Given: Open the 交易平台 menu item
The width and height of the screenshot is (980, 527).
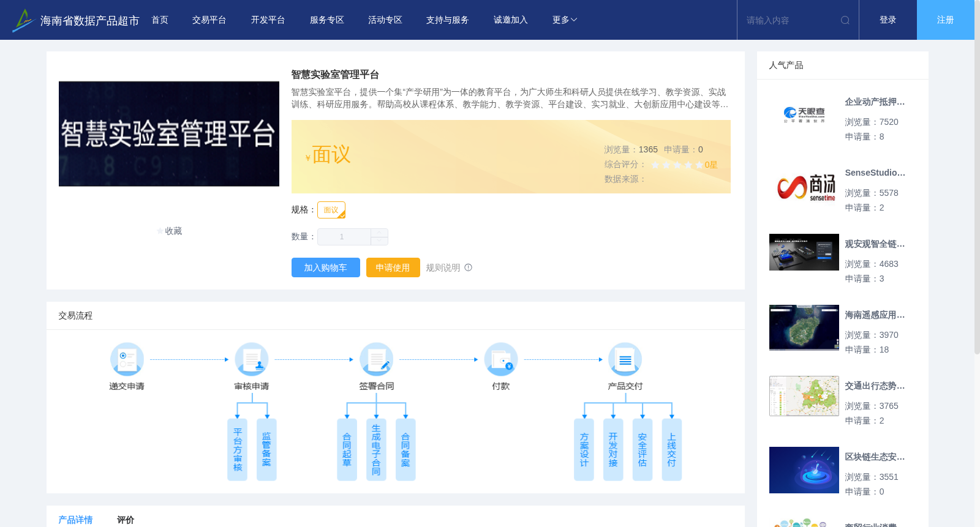Looking at the screenshot, I should coord(209,20).
